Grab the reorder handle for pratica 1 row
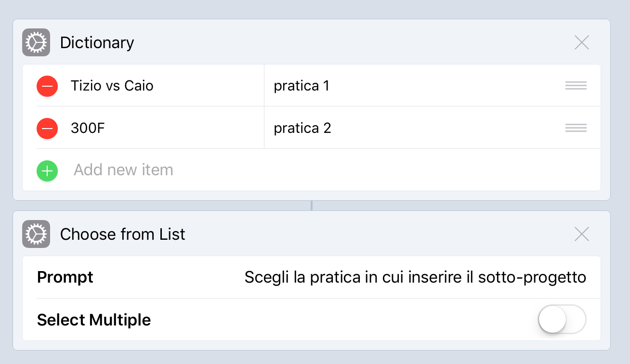Viewport: 630px width, 364px height. click(x=576, y=86)
